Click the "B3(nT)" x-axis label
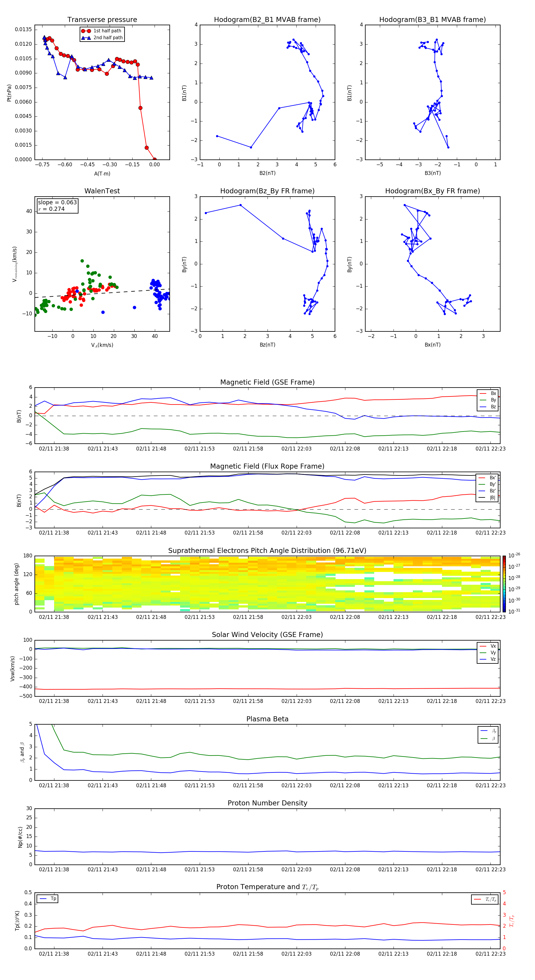 [432, 173]
